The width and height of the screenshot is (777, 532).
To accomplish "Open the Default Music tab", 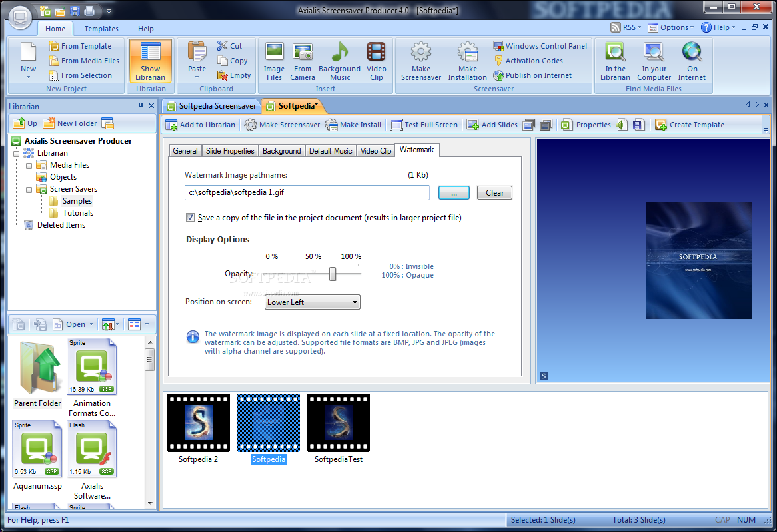I will [331, 151].
